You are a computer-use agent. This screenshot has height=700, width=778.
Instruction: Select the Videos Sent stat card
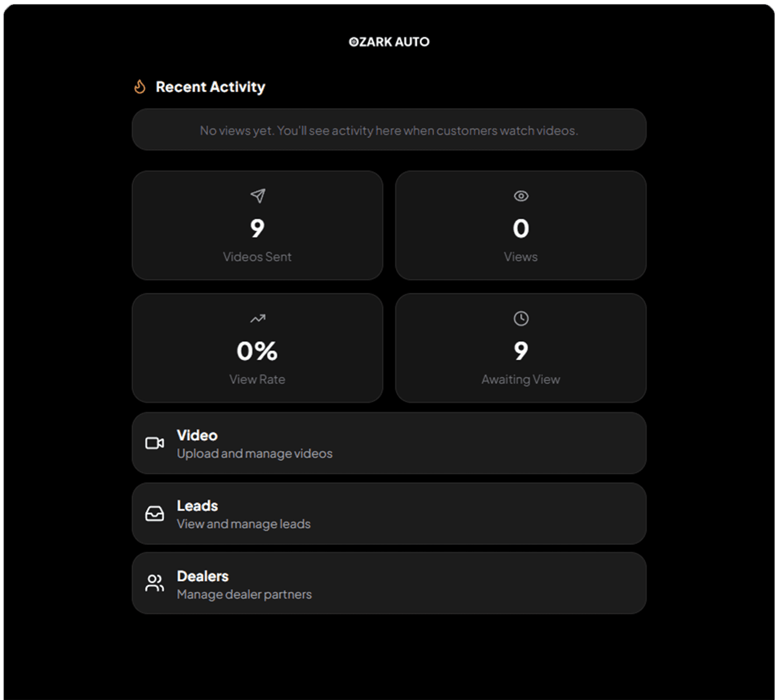(258, 226)
